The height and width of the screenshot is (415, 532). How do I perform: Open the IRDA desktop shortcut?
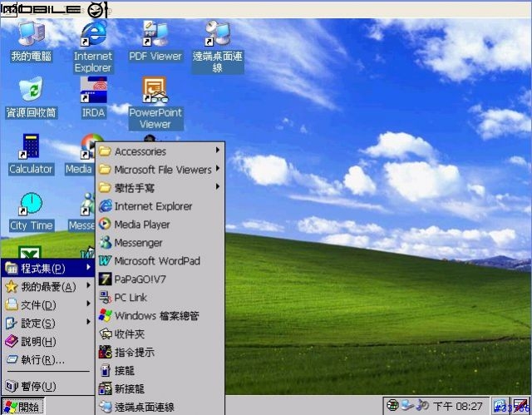point(93,98)
